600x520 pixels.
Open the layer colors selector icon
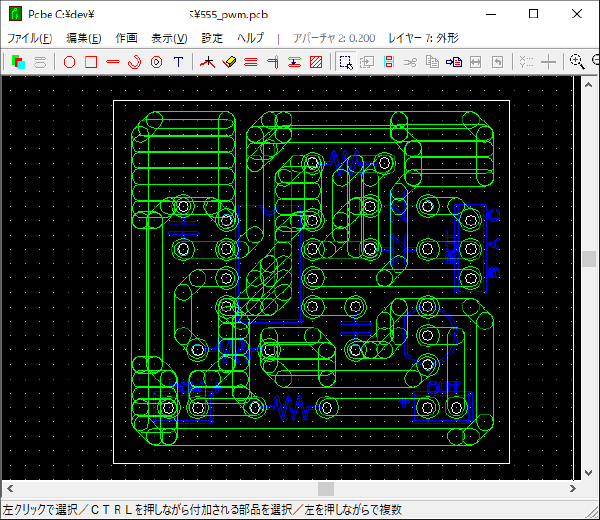coord(18,62)
